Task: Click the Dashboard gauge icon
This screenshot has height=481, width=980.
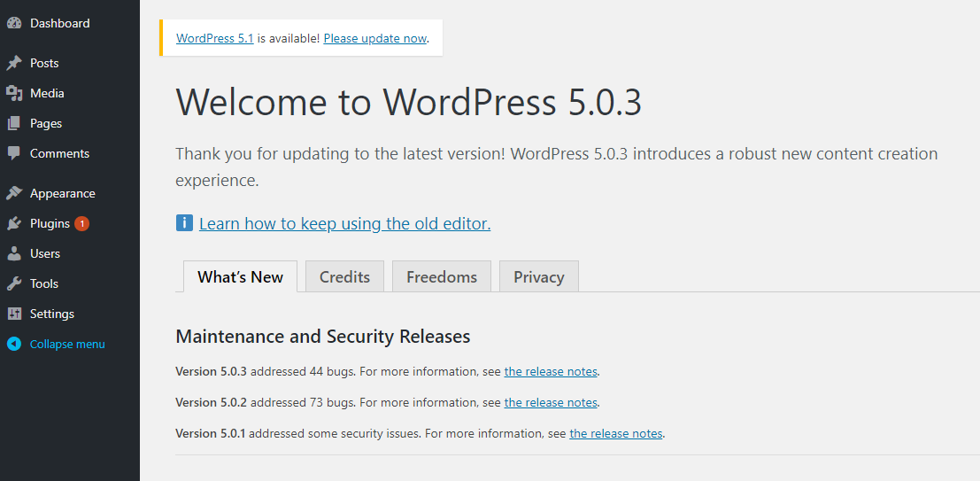Action: (14, 23)
